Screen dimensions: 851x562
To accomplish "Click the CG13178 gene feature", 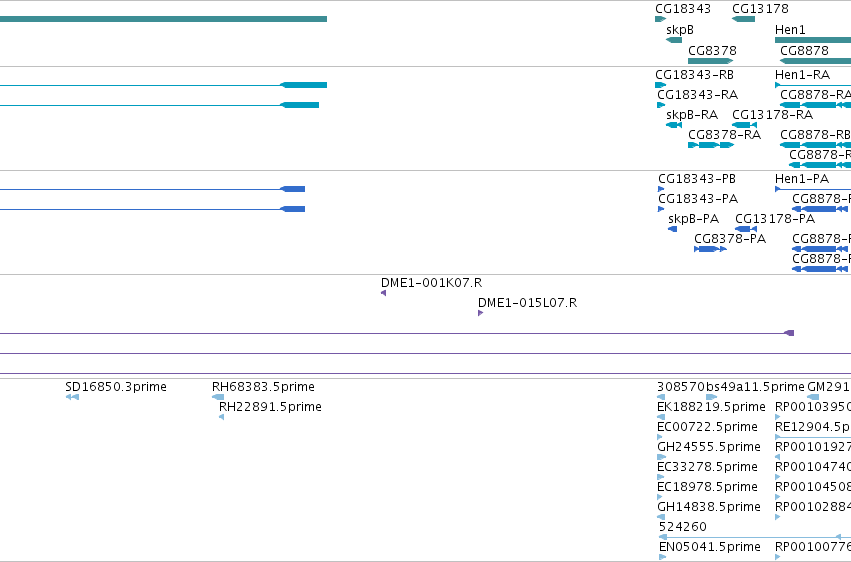I will tap(743, 19).
